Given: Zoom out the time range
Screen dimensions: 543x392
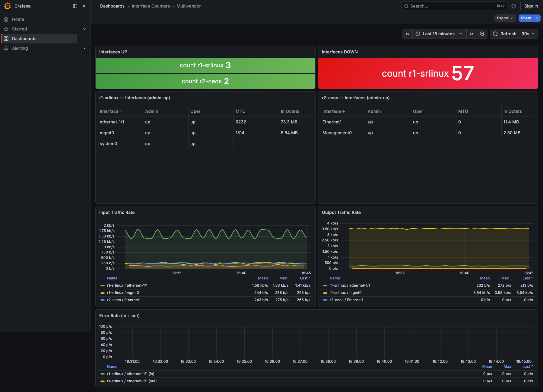Looking at the screenshot, I should (482, 34).
